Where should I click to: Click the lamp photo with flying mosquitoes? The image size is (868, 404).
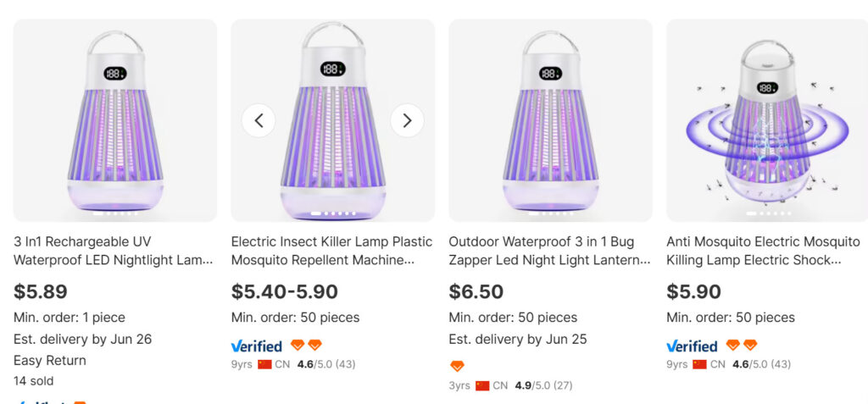(x=767, y=120)
